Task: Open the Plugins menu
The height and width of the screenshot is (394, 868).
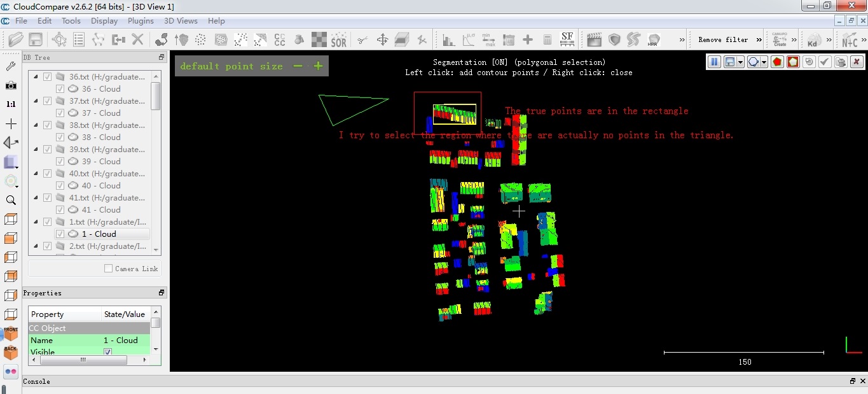Action: [x=141, y=21]
